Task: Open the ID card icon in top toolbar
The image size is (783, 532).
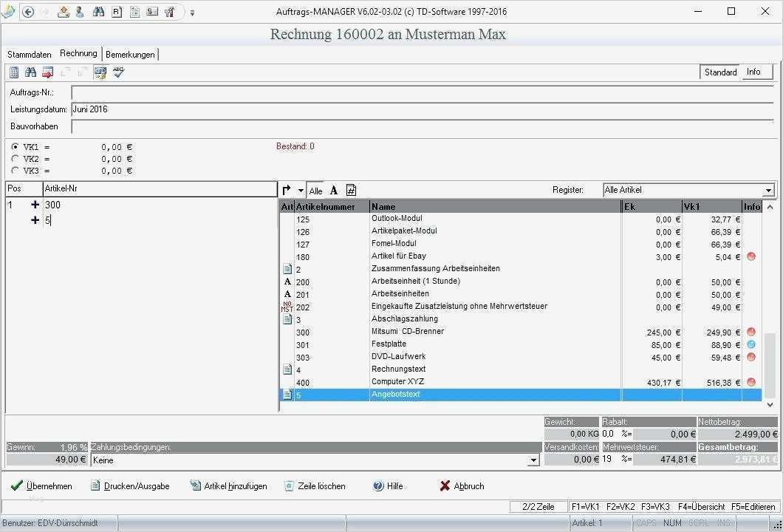Action: point(152,12)
